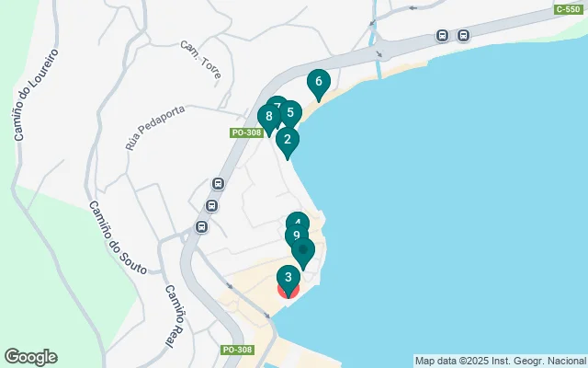
Task: Click the Rúa Pedaporta street label
Action: coord(155,128)
